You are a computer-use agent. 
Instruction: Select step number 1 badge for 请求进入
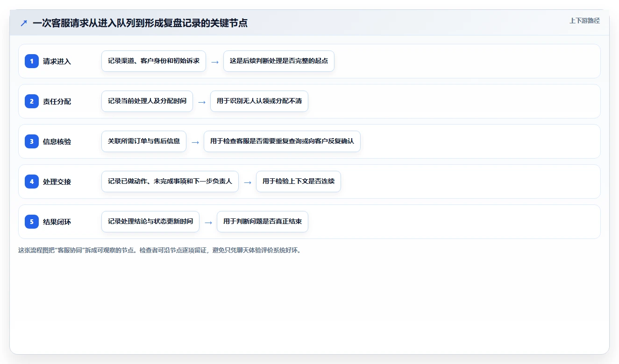coord(32,61)
